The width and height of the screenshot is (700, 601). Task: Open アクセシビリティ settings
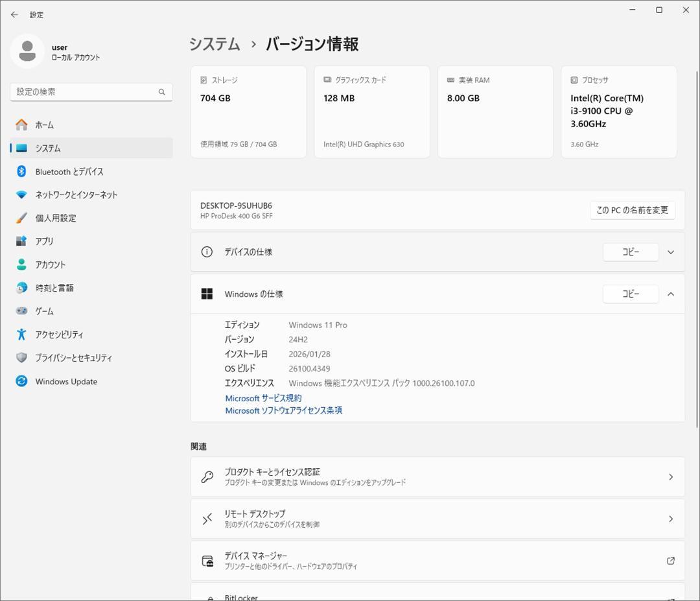(x=91, y=335)
